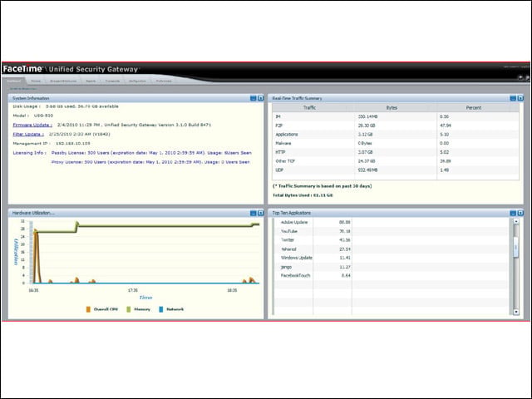Open the Dashboard tab

coord(14,81)
